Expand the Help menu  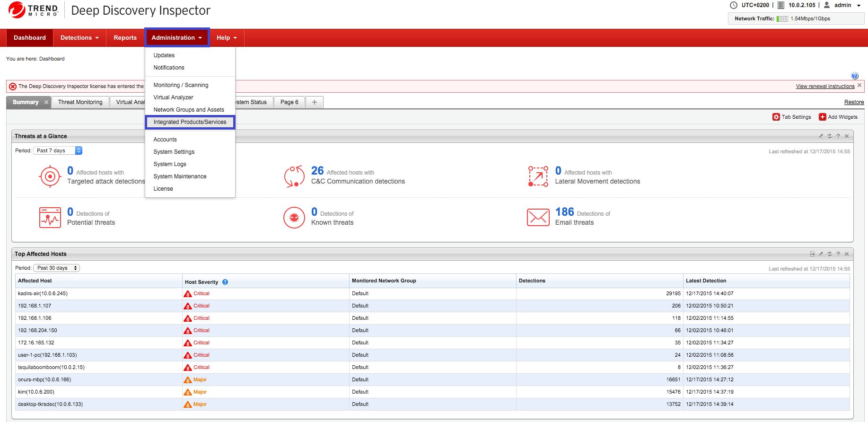227,38
